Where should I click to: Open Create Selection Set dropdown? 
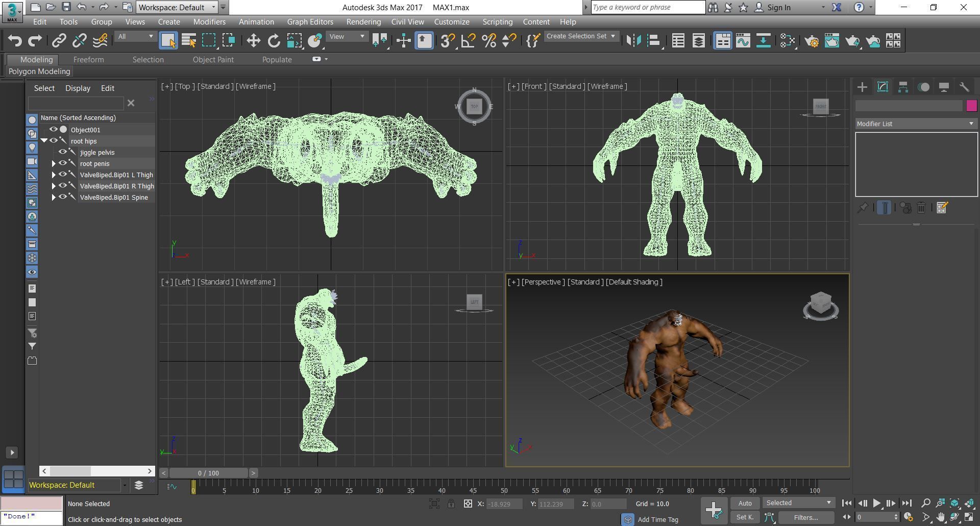coord(581,36)
